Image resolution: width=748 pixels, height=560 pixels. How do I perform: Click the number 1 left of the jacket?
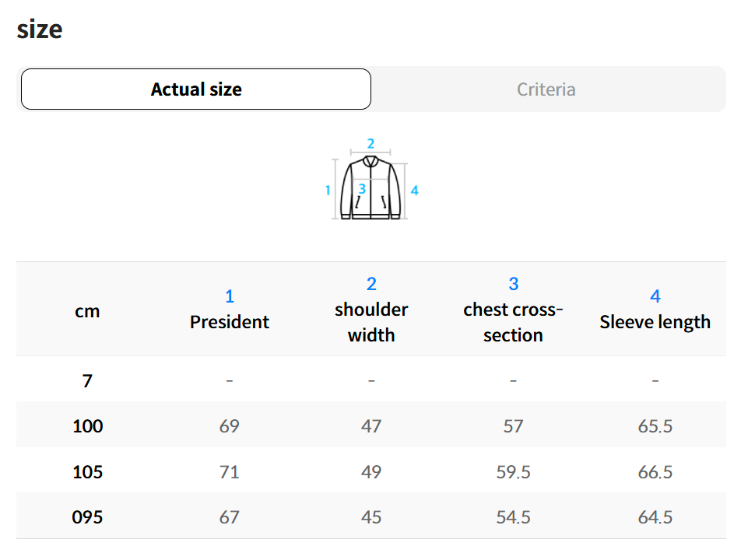pyautogui.click(x=328, y=191)
